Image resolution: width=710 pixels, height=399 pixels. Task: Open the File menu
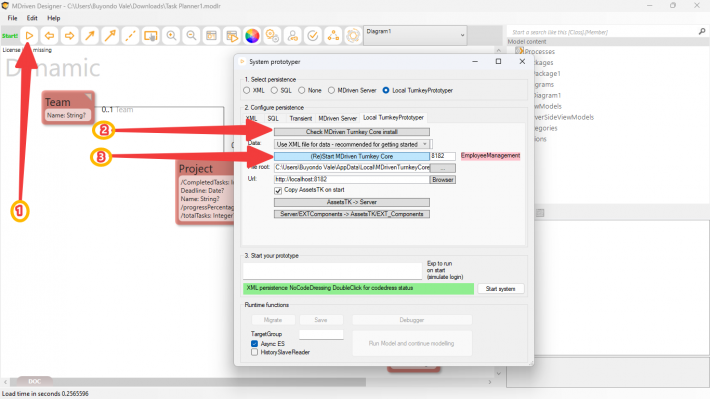(13, 18)
